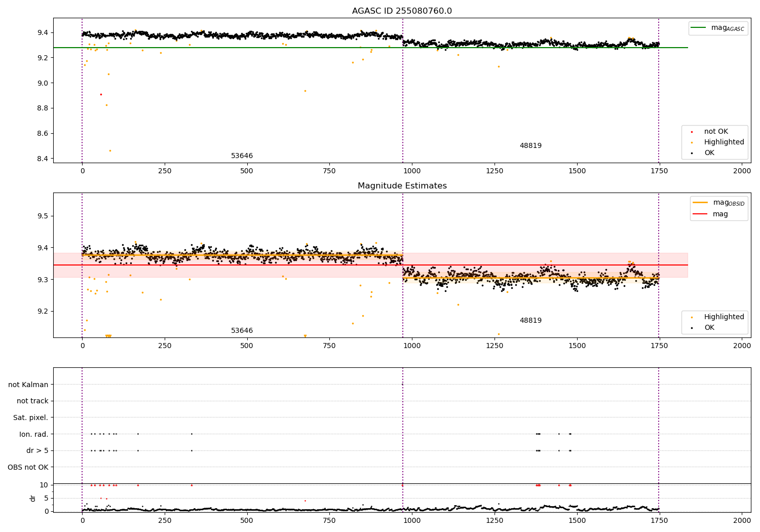Click the '9.3' y-axis tick in middle plot

tap(42, 280)
